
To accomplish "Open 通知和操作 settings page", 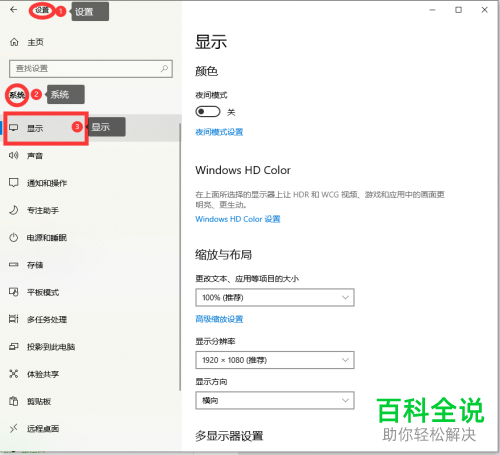I will pyautogui.click(x=47, y=183).
